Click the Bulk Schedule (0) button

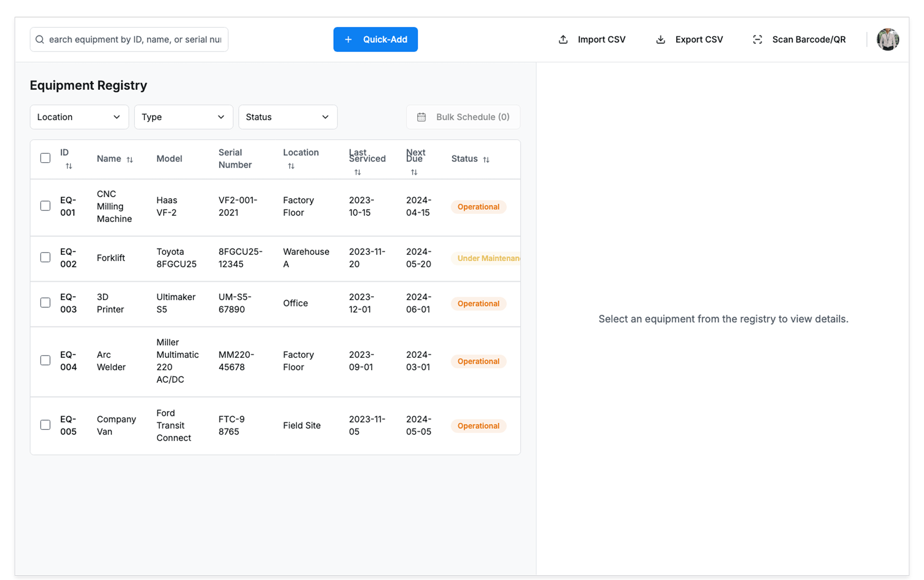[463, 117]
